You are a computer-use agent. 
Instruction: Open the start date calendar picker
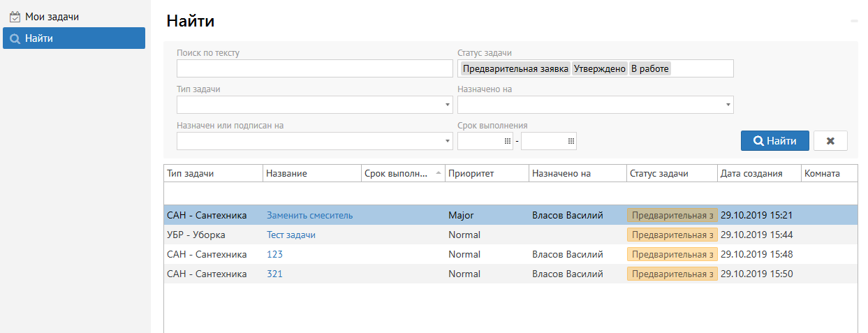508,141
